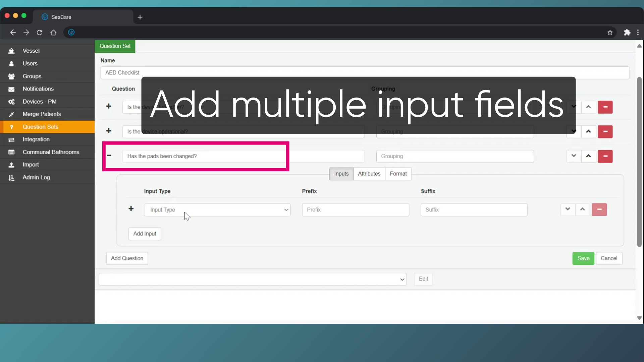Open Integration in the sidebar
The width and height of the screenshot is (644, 362).
pyautogui.click(x=47, y=139)
